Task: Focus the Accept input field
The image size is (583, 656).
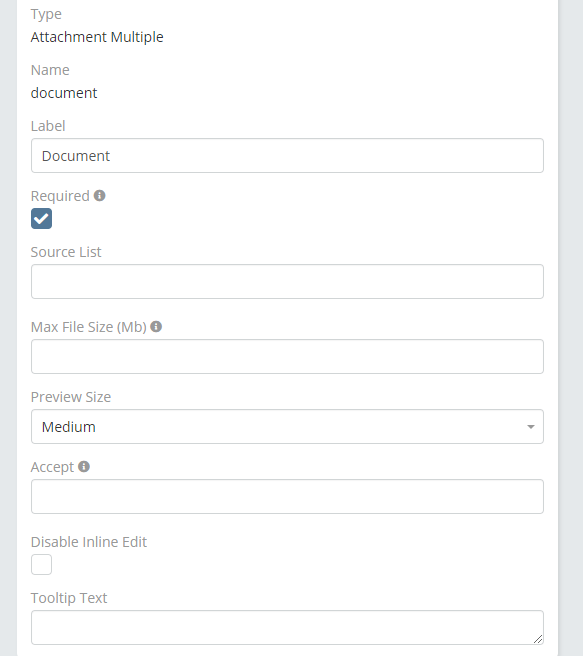Action: point(287,497)
